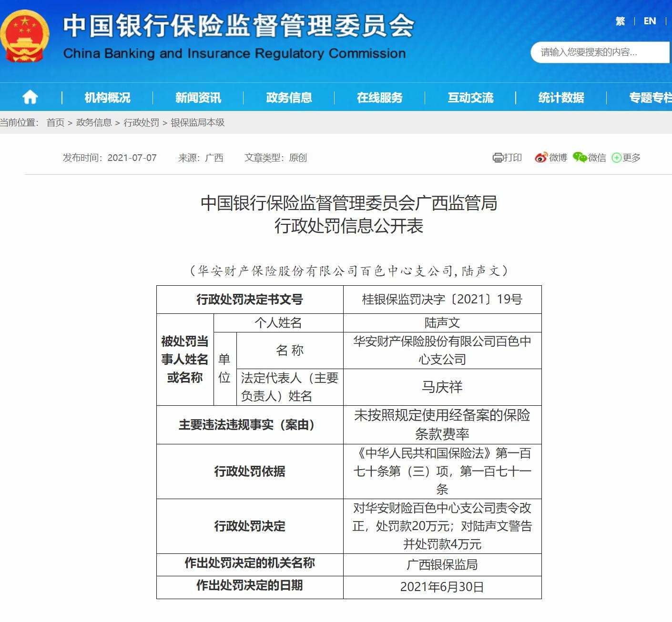Click the 当前位置 breadcrumb label
Screen dimensions: 672x622
click(19, 122)
